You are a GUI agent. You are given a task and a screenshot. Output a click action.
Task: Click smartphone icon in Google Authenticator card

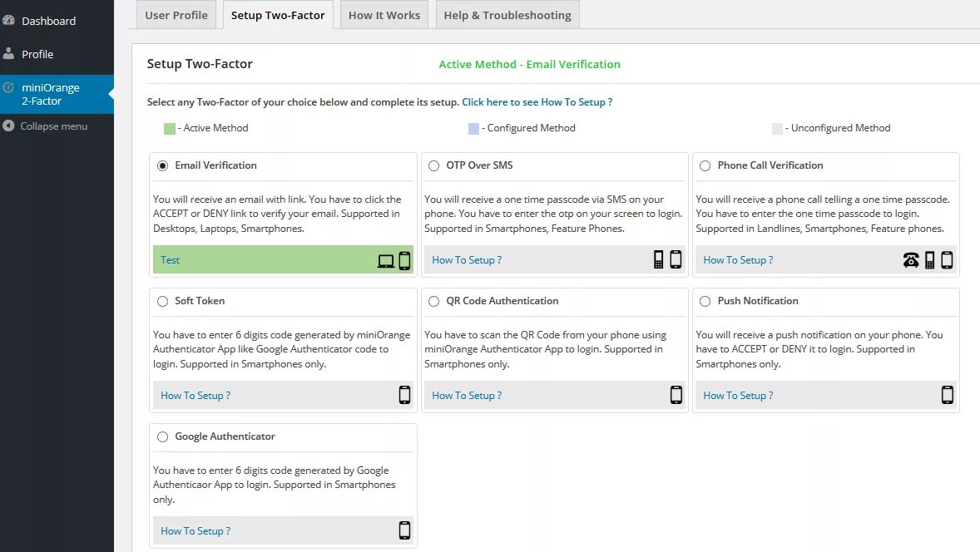tap(404, 530)
